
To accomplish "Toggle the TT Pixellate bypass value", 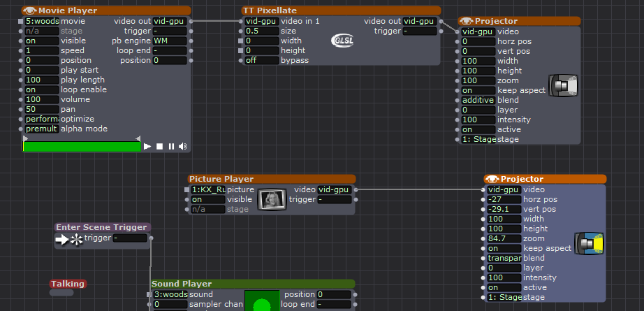I will (261, 60).
